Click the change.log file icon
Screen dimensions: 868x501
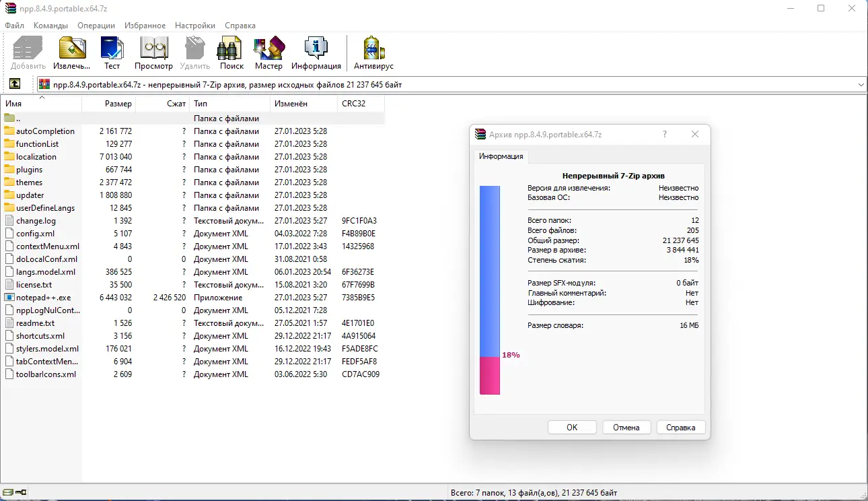coord(9,221)
